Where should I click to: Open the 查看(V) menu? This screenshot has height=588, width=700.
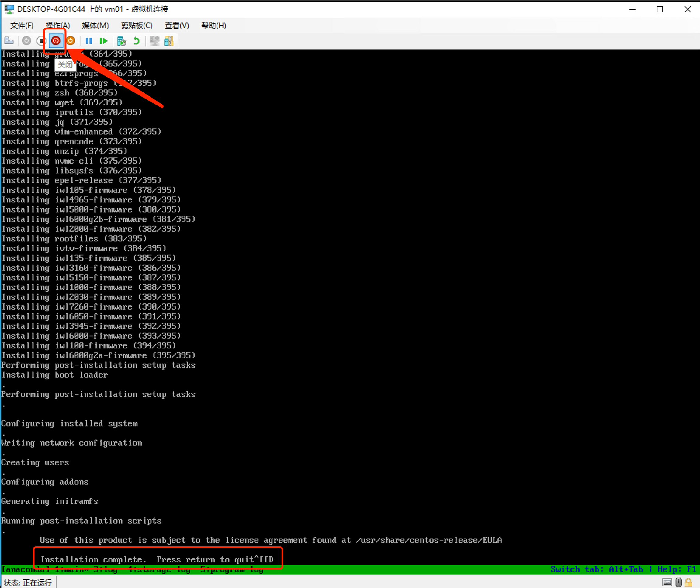point(177,26)
